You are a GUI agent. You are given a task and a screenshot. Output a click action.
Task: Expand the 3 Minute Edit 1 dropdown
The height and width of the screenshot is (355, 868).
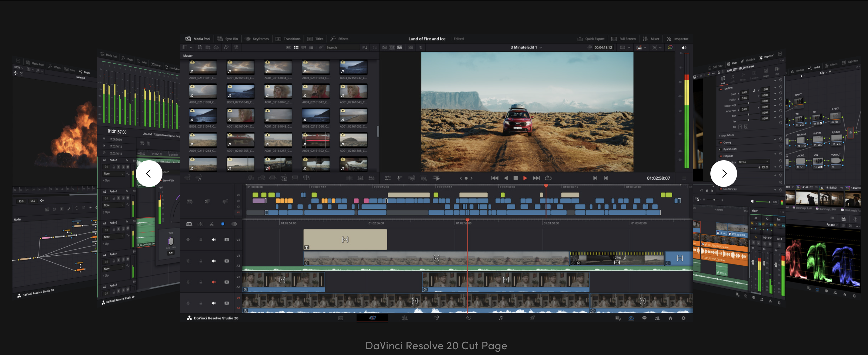(541, 48)
